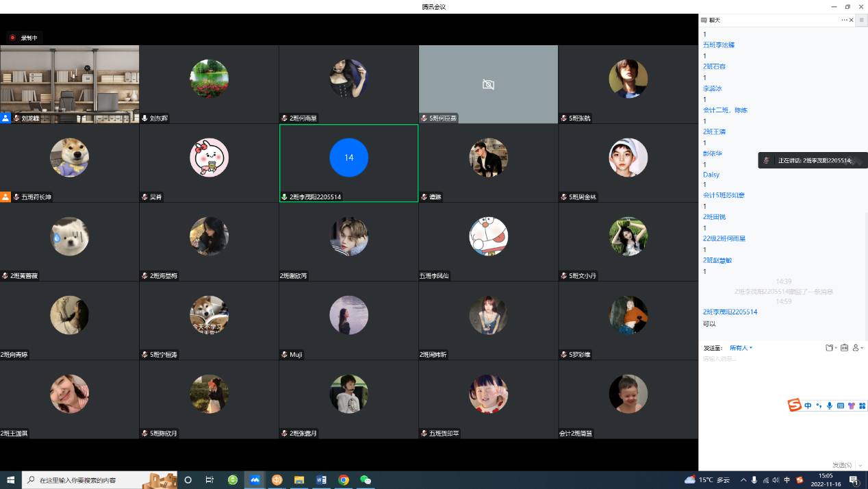Image resolution: width=868 pixels, height=489 pixels.
Task: Open the announcement icon in chat toolbar
Action: [x=845, y=348]
